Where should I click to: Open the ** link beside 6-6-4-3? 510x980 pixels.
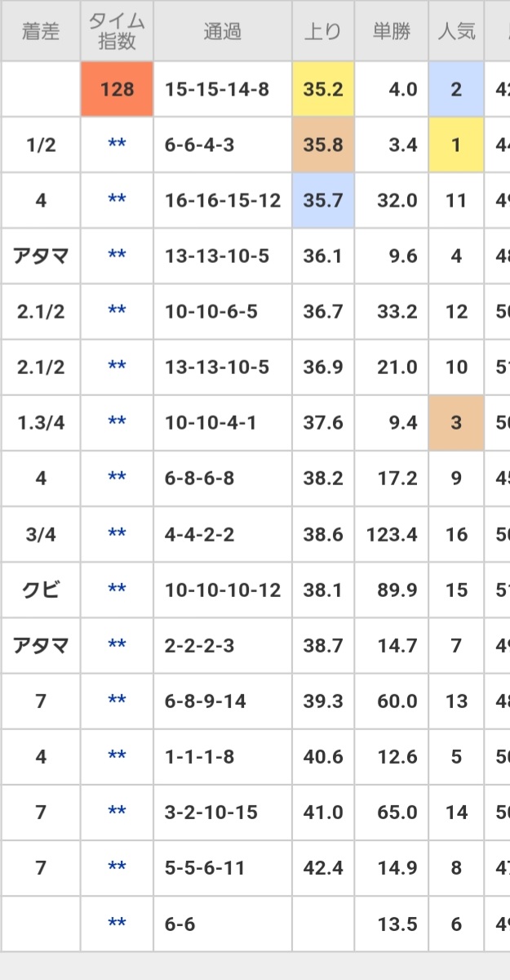click(x=117, y=145)
